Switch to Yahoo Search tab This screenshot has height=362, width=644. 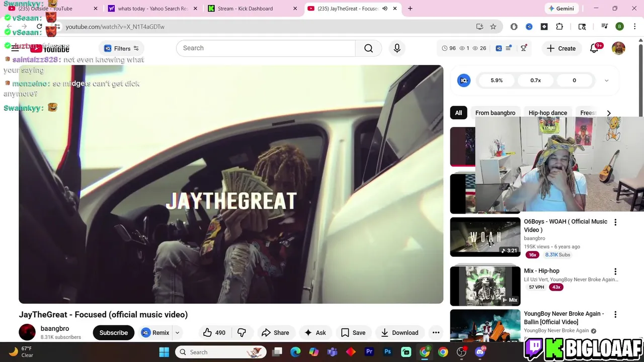coord(152,9)
